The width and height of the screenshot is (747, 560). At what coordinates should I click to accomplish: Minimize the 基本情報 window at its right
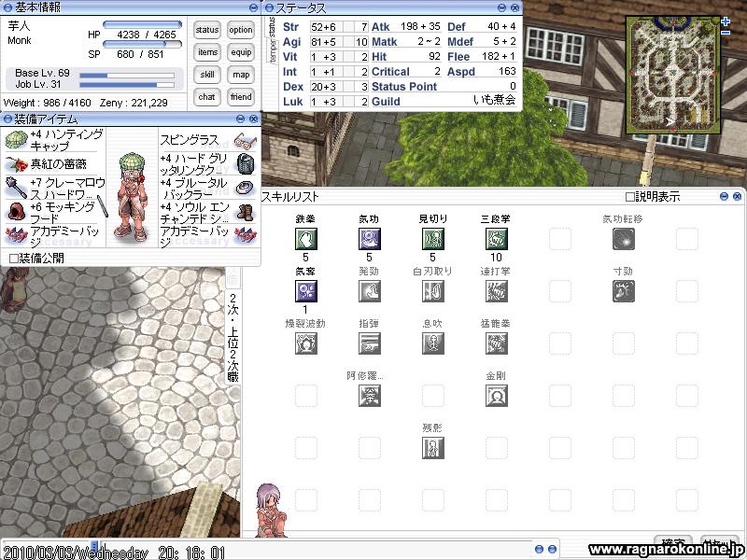(253, 7)
